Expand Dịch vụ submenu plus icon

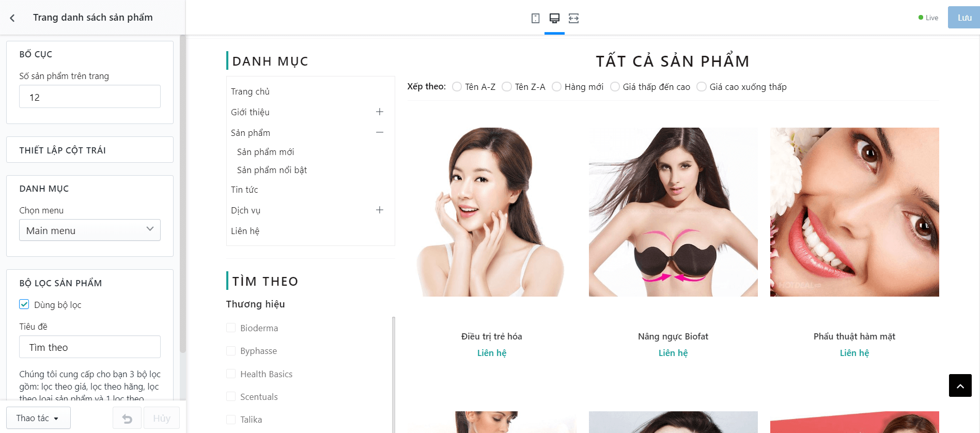click(380, 210)
